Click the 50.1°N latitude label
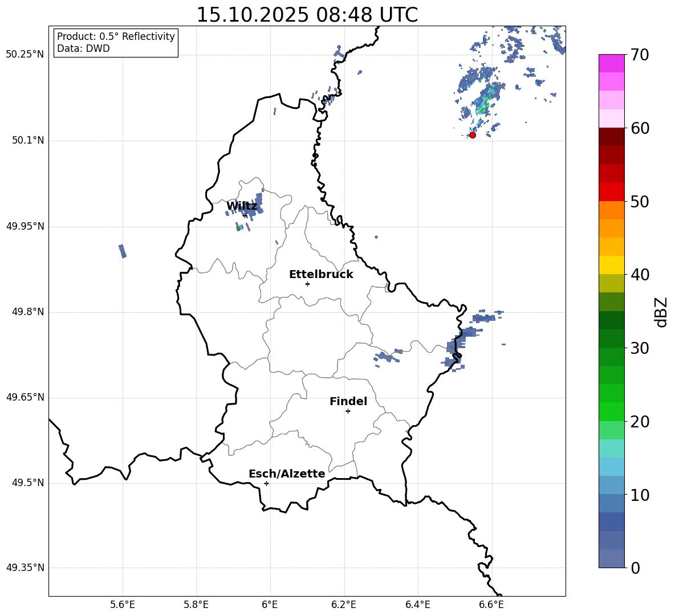This screenshot has width=675, height=616. click(29, 140)
